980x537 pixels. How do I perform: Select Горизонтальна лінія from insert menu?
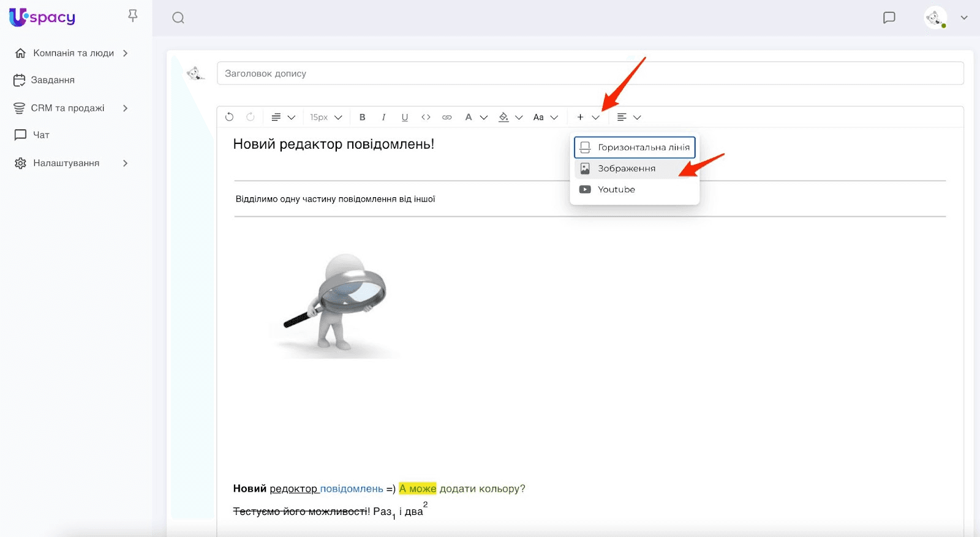tap(635, 148)
